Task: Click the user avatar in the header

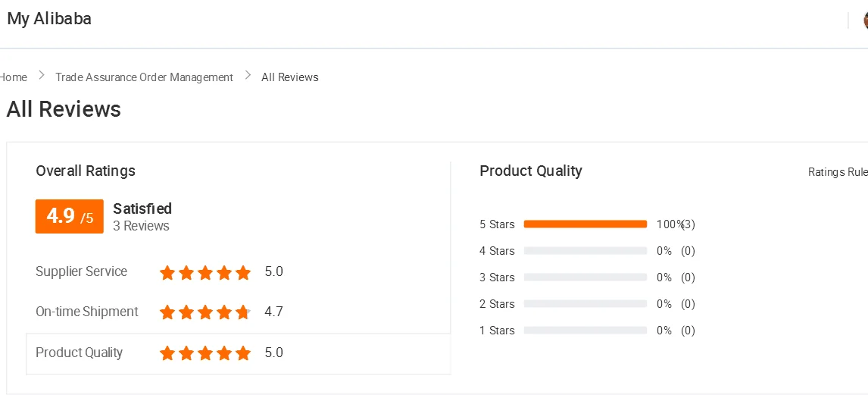Action: click(865, 20)
